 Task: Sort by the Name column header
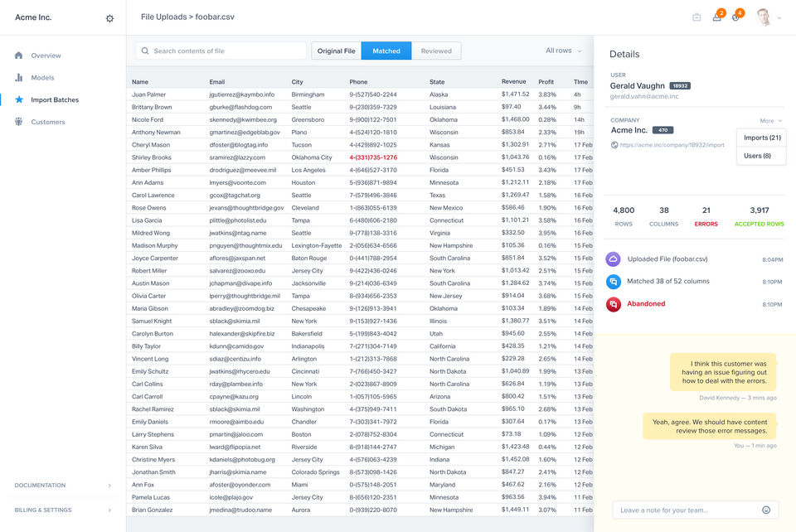(x=140, y=82)
